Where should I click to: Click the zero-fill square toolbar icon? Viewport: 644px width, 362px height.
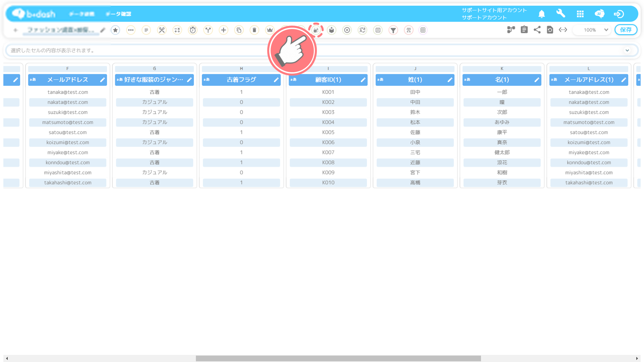pyautogui.click(x=378, y=30)
